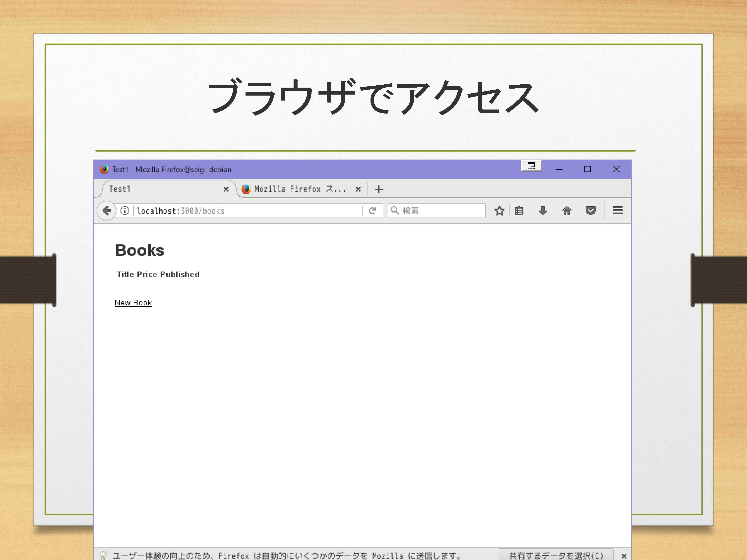
Task: Click the Firefox icon in title bar
Action: point(104,169)
